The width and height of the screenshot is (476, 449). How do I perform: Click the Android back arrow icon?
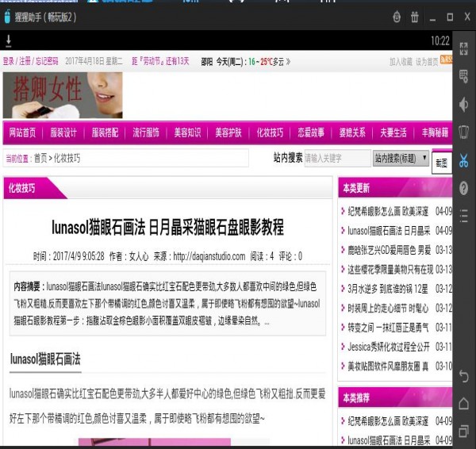[463, 377]
